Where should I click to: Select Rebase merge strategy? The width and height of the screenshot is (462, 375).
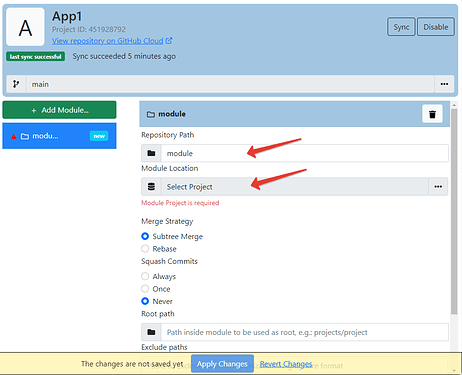(x=145, y=249)
